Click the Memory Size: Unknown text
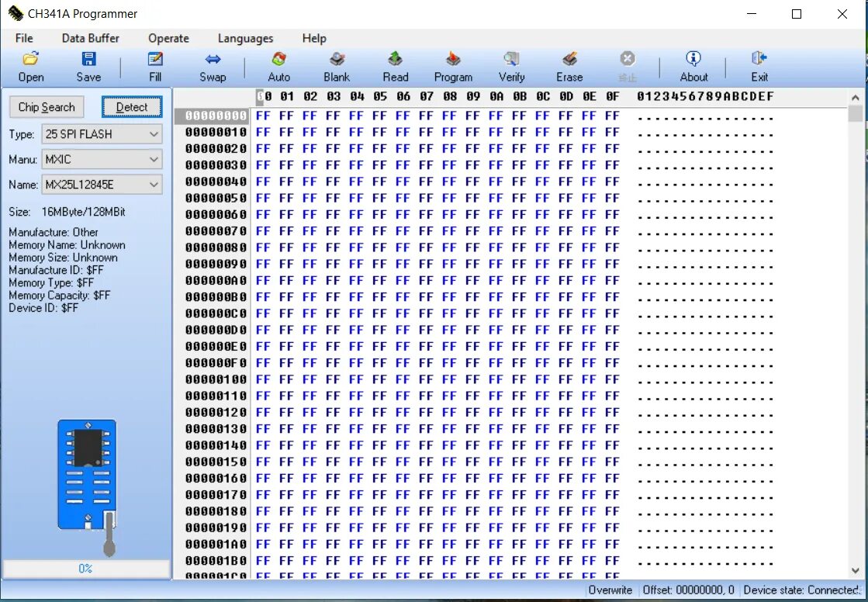 tap(63, 258)
